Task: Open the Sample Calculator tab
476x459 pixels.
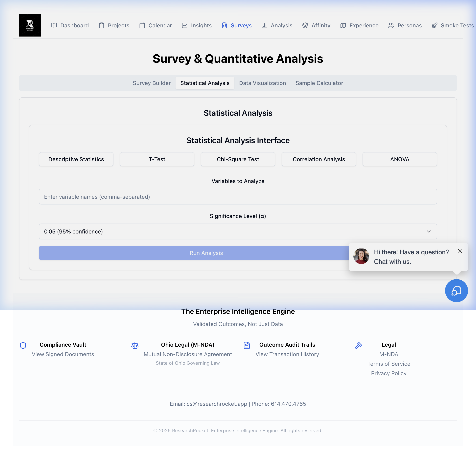Action: 319,83
